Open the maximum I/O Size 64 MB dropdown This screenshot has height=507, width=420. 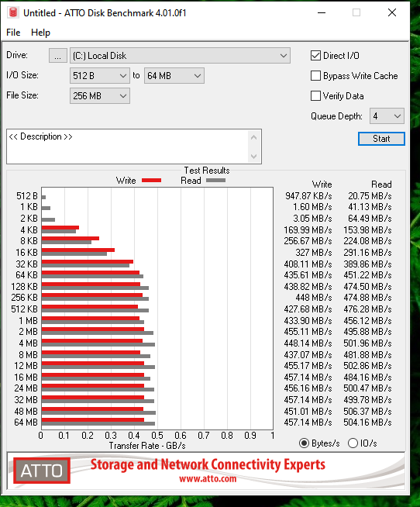click(x=174, y=76)
